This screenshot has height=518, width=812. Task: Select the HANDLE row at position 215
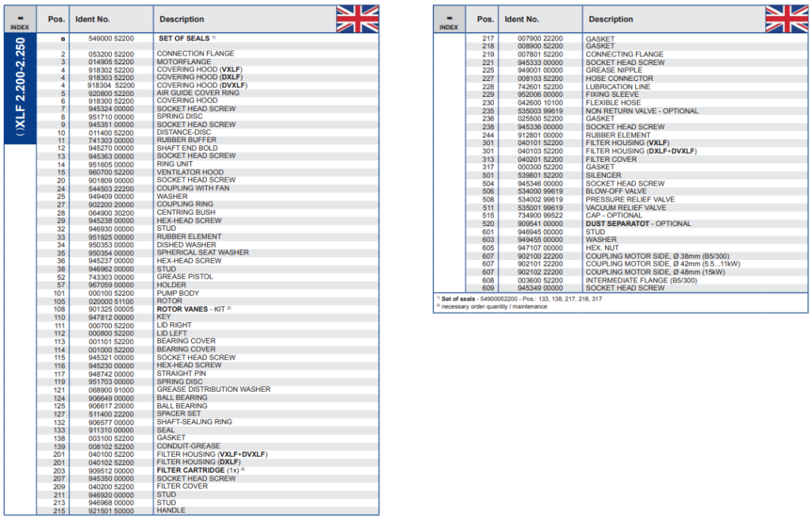pos(170,510)
